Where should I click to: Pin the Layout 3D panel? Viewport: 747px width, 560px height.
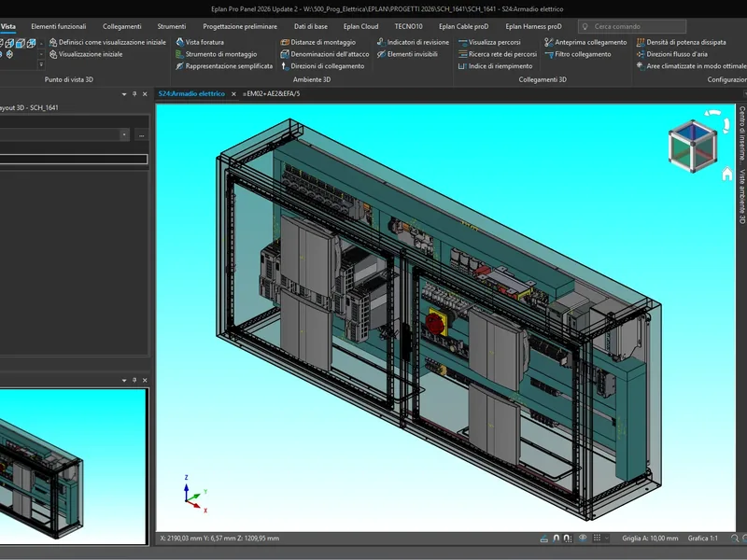134,94
